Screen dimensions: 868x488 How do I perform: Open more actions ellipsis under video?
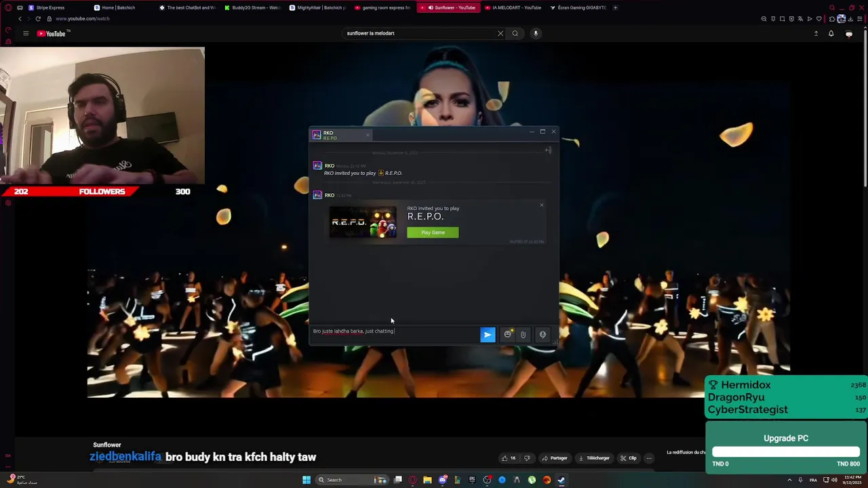coord(649,458)
